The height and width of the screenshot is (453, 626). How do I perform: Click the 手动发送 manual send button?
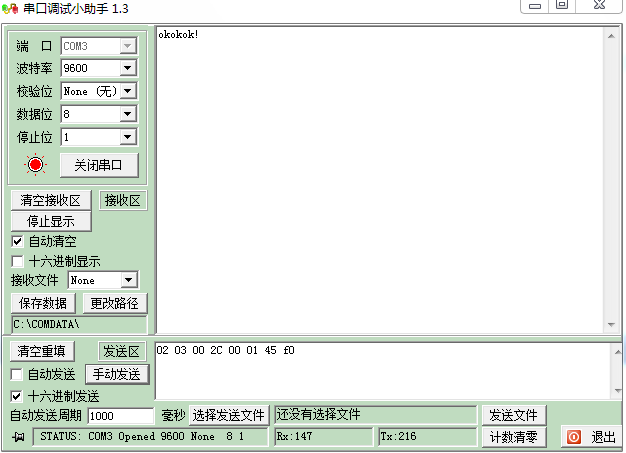116,374
